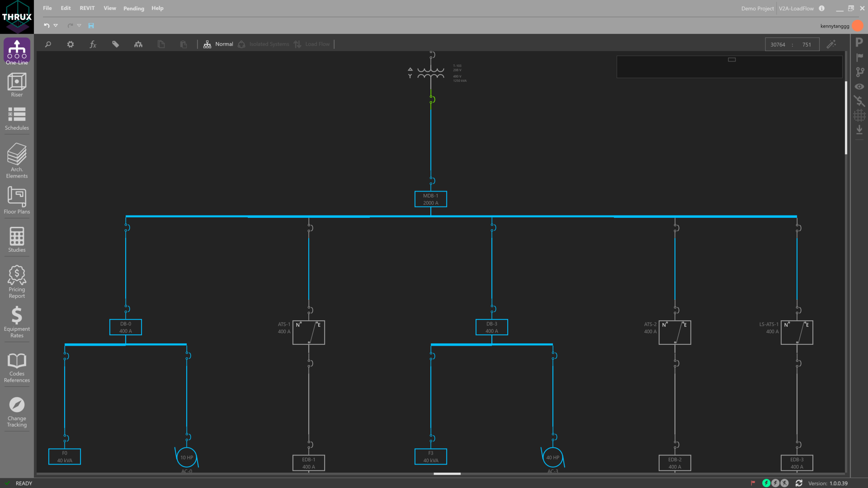Viewport: 868px width, 488px height.
Task: Toggle the eye visibility icon on right panel
Action: pos(859,87)
